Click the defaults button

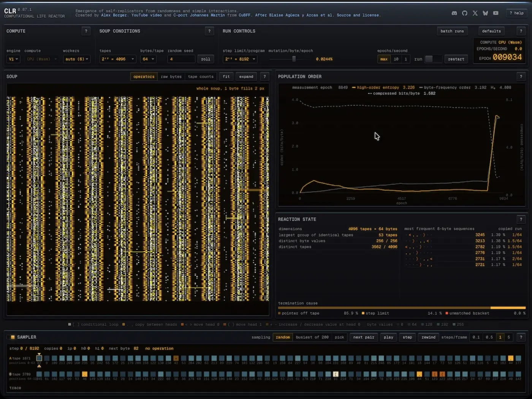pos(491,31)
